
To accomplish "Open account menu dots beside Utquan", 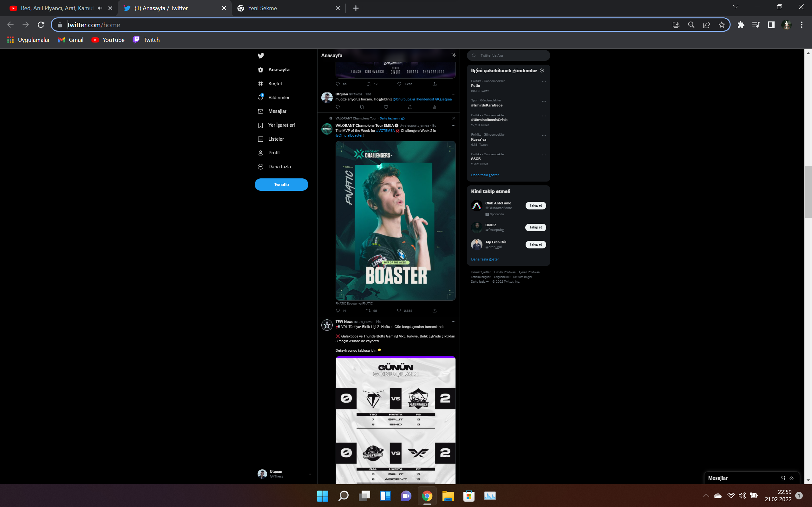I will [309, 474].
